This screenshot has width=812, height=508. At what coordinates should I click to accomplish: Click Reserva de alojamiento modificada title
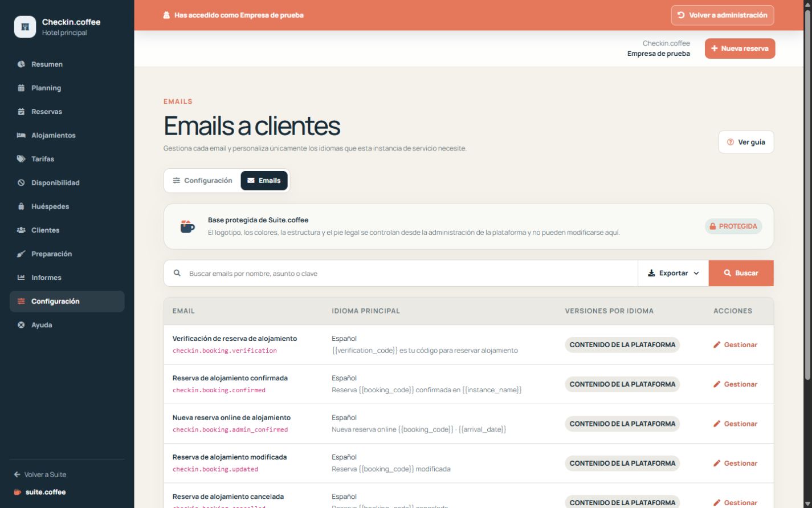[230, 457]
